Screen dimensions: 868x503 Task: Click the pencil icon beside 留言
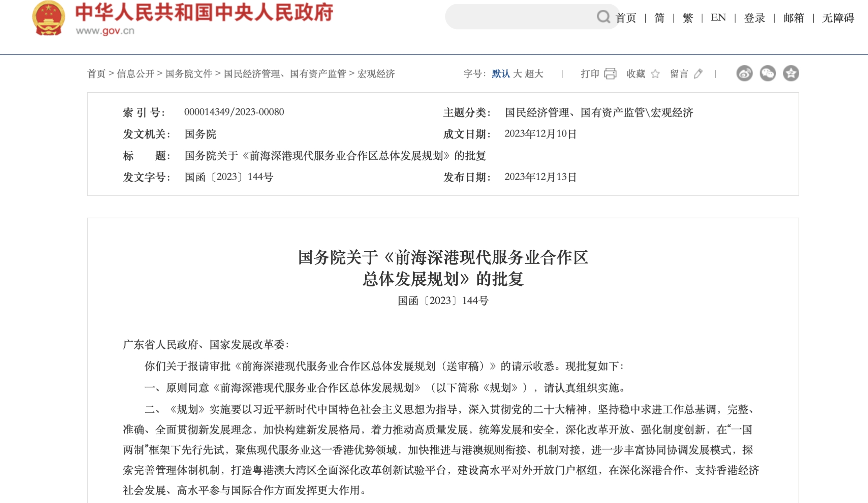pos(698,74)
